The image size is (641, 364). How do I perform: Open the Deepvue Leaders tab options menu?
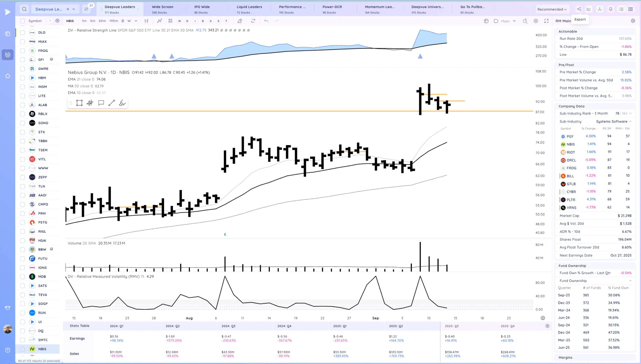coord(138,10)
